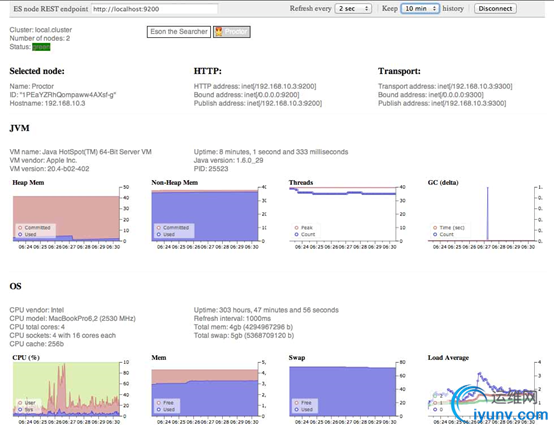Click the OS Mem chart
Viewport: 554px width, 431px height.
coord(205,389)
